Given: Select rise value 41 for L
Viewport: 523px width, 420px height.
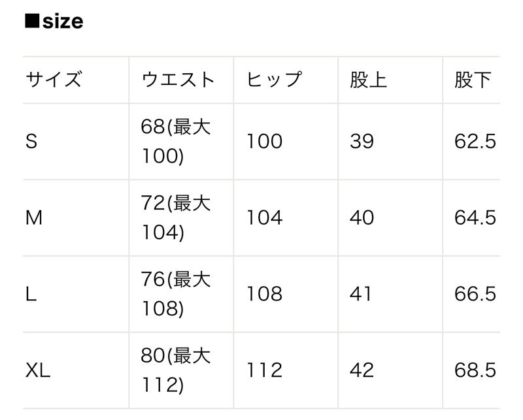Looking at the screenshot, I should (x=361, y=295).
